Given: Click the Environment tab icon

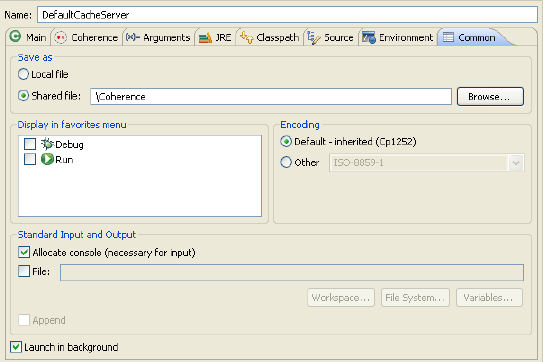Looking at the screenshot, I should tap(369, 37).
